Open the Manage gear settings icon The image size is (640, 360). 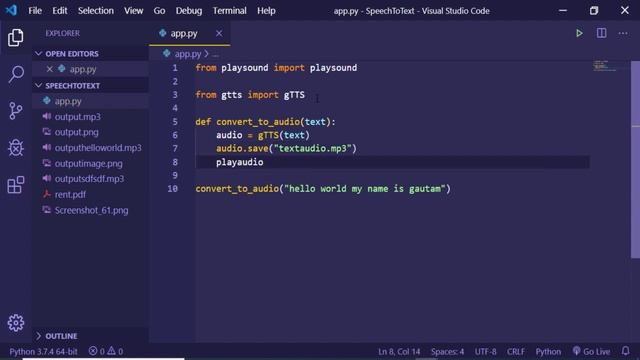point(16,323)
